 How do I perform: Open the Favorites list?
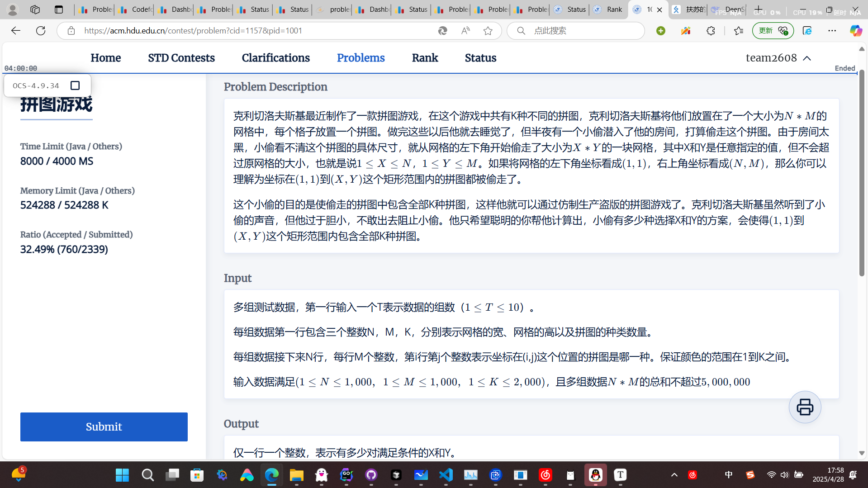tap(739, 31)
